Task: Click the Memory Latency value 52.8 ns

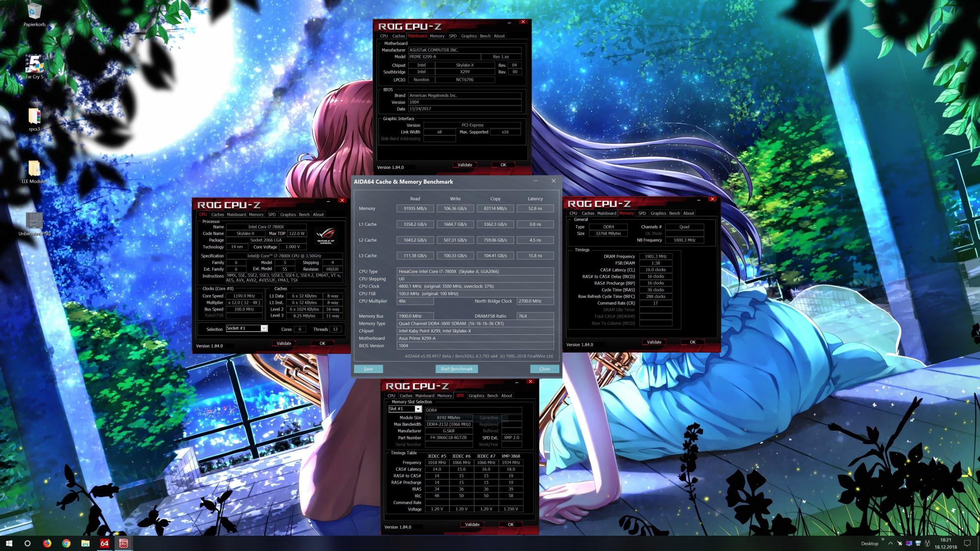Action: (x=535, y=209)
